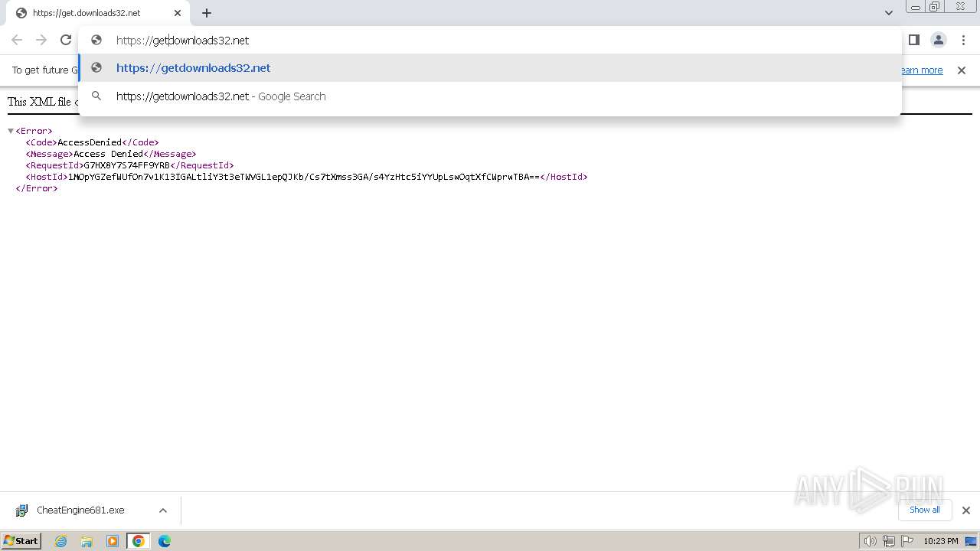
Task: Close the get.downloads32.net tab
Action: pyautogui.click(x=178, y=13)
